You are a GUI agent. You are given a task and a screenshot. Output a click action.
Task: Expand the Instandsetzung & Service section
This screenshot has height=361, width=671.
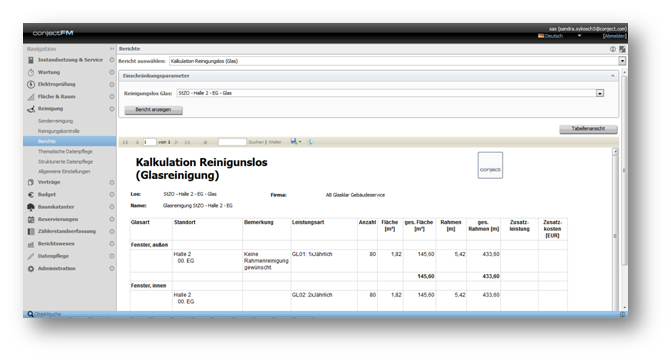112,60
